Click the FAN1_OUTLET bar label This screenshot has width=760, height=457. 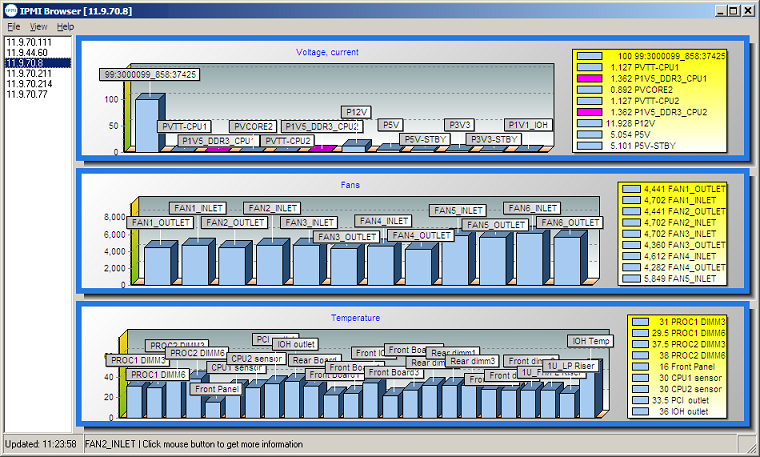pyautogui.click(x=160, y=222)
